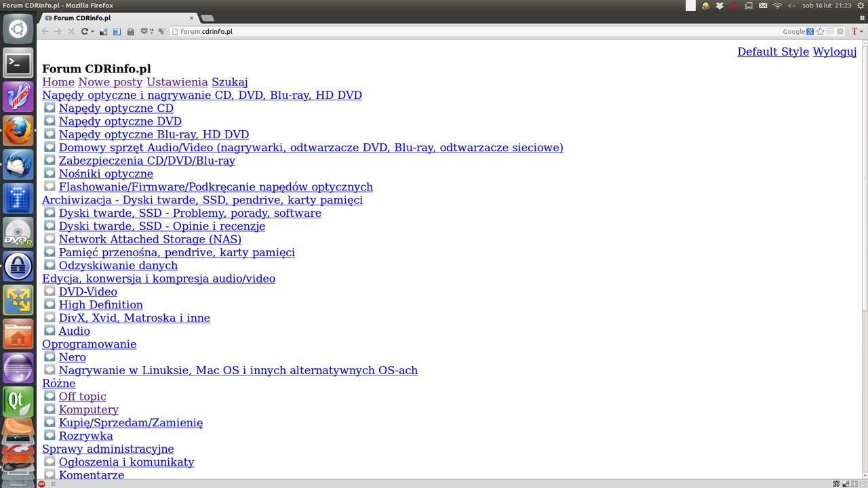868x488 pixels.
Task: Go forward with the browser forward arrow
Action: [x=58, y=31]
